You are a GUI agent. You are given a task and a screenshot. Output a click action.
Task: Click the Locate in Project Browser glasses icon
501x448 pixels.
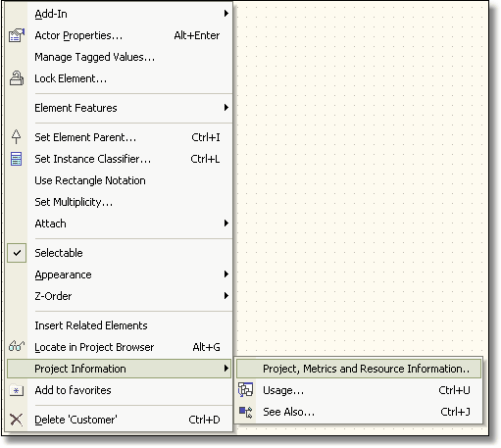[x=17, y=346]
